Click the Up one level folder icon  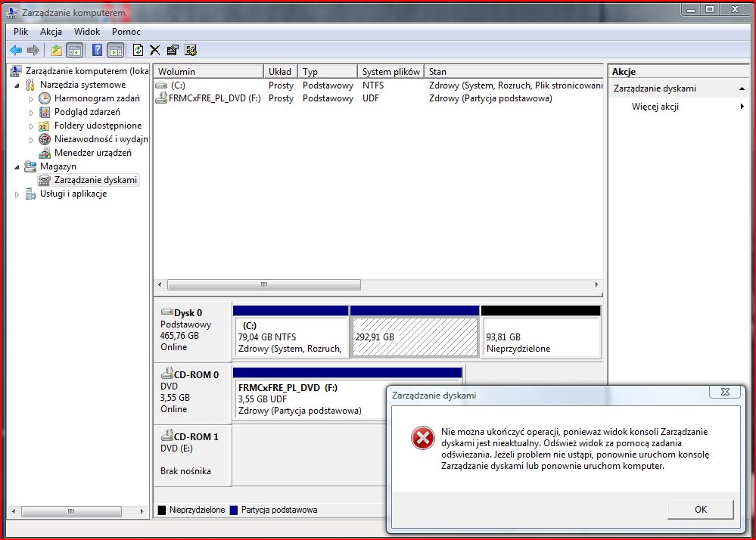[57, 50]
